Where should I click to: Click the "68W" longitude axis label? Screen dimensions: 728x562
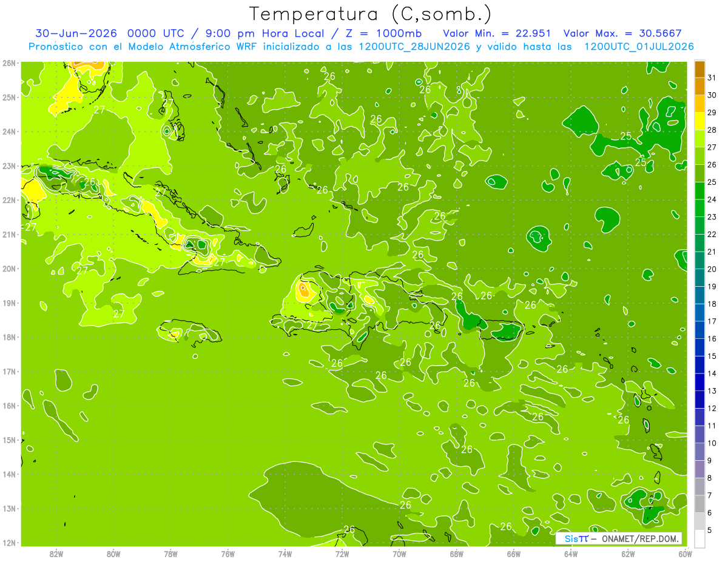pos(456,554)
